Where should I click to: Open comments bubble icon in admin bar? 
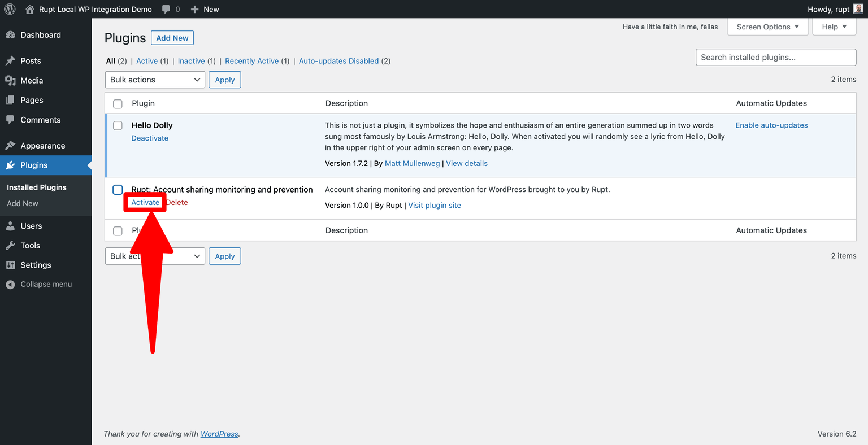coord(166,10)
